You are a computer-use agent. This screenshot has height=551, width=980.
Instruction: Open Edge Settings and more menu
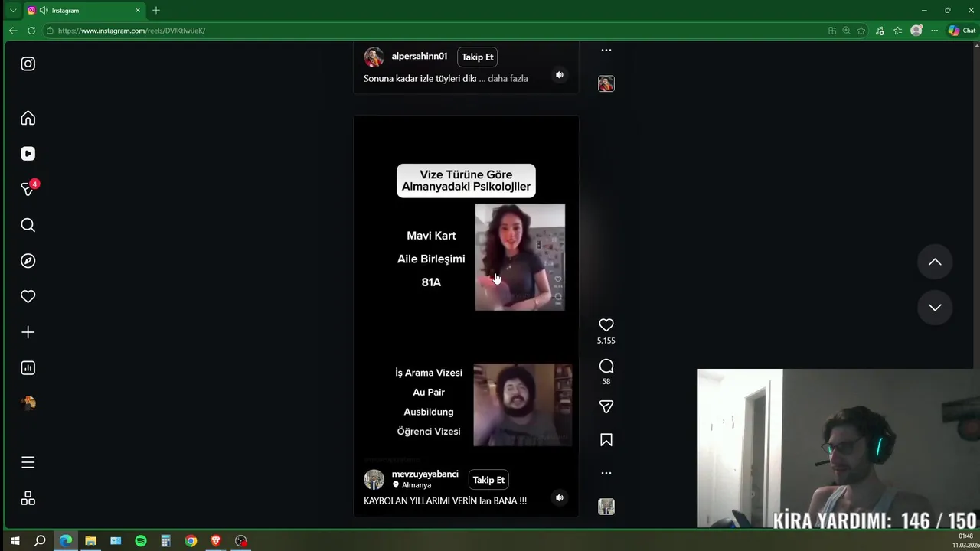click(934, 31)
